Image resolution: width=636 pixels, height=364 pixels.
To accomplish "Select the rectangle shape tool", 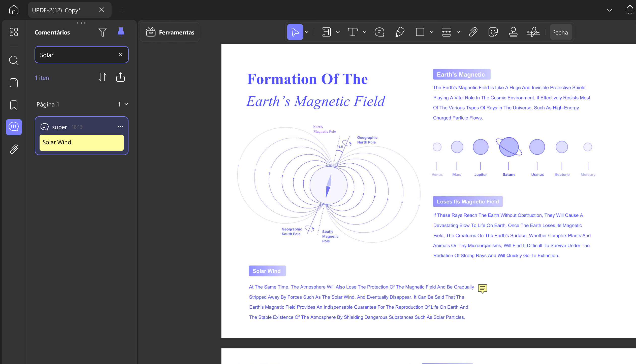I will 420,32.
